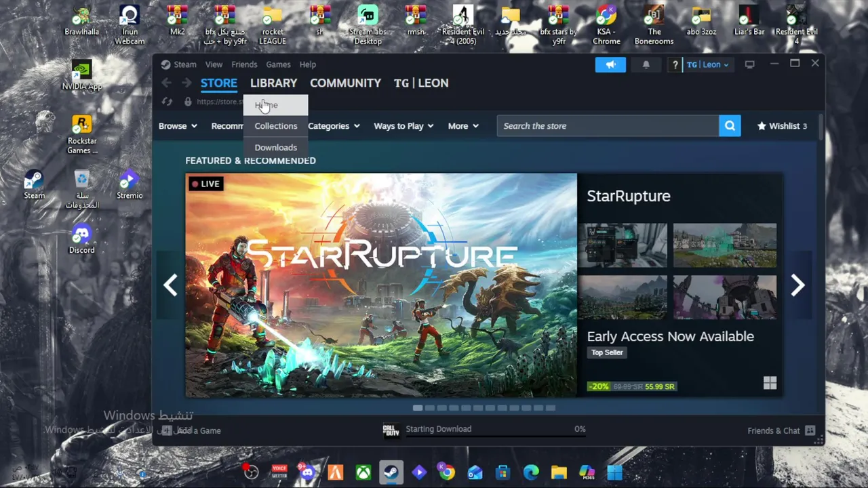Viewport: 868px width, 488px height.
Task: Show the previous featured game with the left arrow
Action: (x=170, y=285)
